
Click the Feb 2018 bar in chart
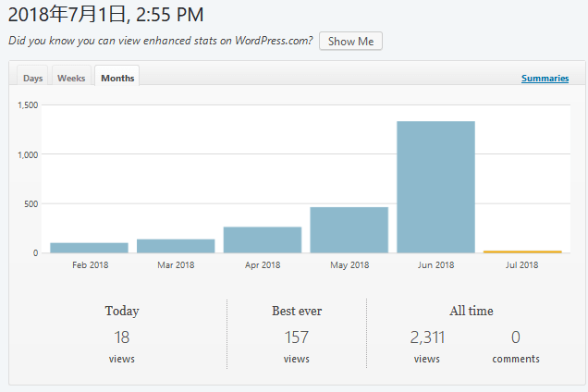click(x=89, y=248)
